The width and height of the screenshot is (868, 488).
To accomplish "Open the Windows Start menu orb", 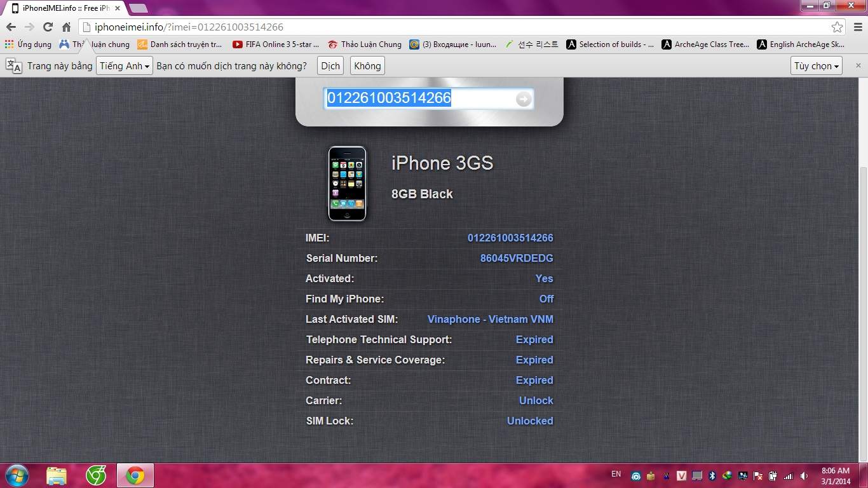I will click(x=17, y=475).
